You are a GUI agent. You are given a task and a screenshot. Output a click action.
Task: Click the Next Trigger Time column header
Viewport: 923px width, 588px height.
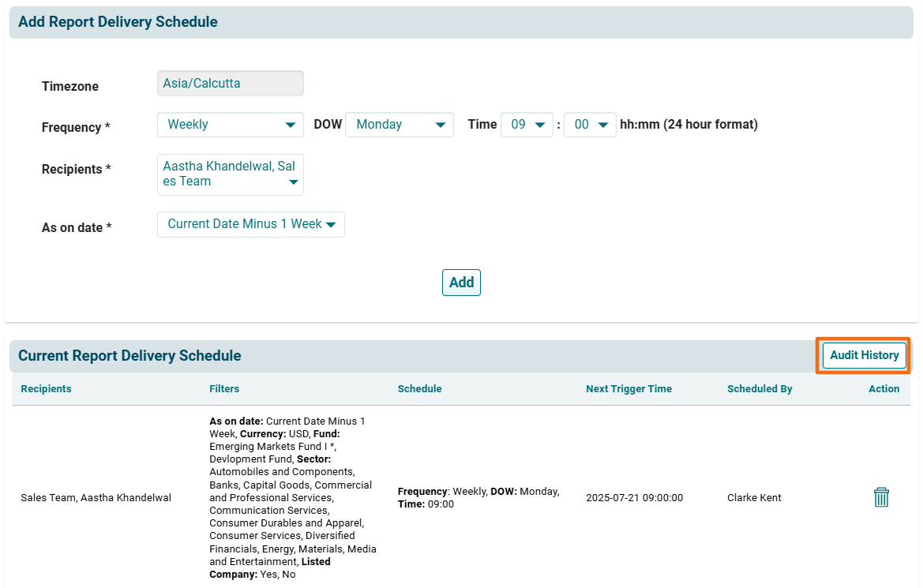click(x=628, y=389)
